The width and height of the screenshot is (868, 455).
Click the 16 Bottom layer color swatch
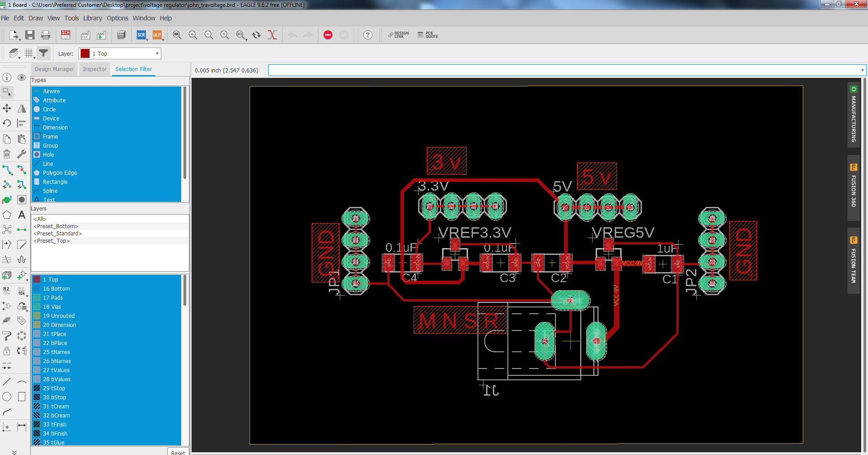point(37,288)
